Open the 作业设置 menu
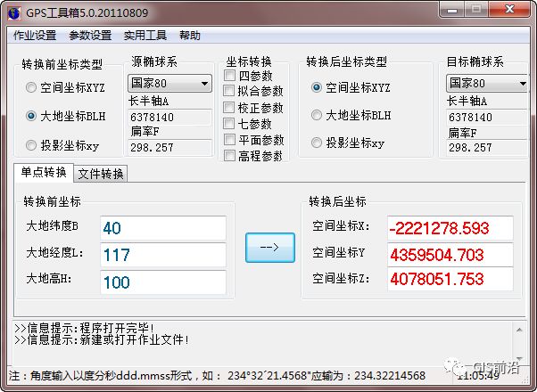 tap(35, 36)
